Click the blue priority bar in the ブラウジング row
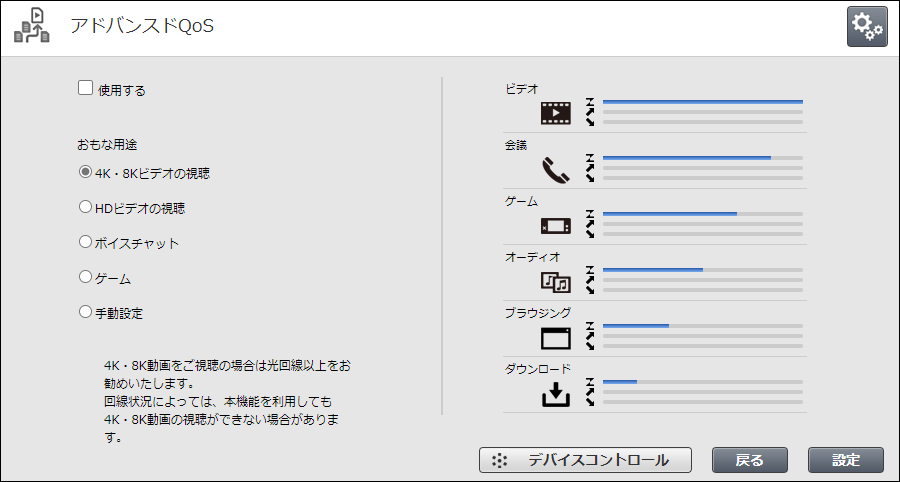The height and width of the screenshot is (482, 900). pyautogui.click(x=636, y=325)
